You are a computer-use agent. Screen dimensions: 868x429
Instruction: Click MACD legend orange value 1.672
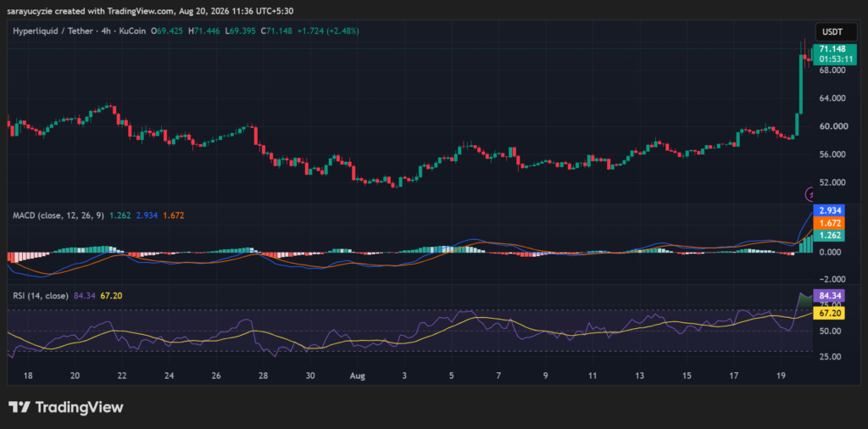pos(173,215)
